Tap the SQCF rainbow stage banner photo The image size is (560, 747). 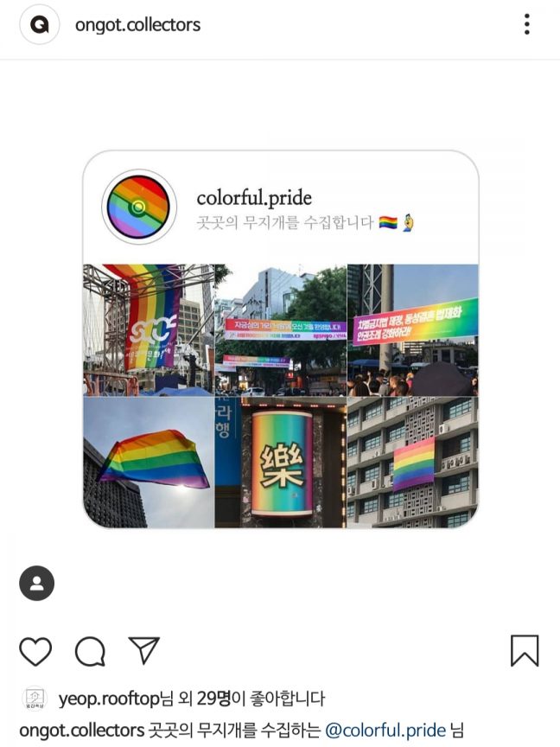pos(149,330)
